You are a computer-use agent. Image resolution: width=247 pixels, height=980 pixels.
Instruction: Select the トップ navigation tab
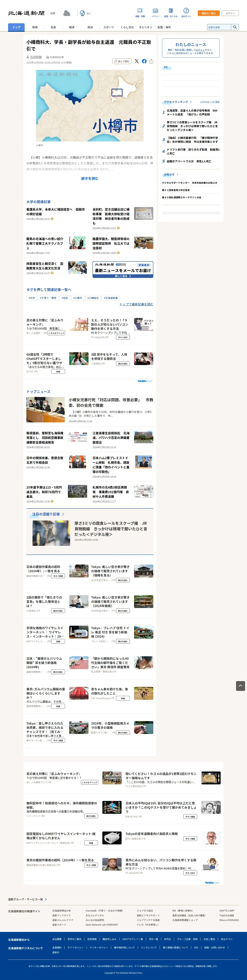[16, 27]
